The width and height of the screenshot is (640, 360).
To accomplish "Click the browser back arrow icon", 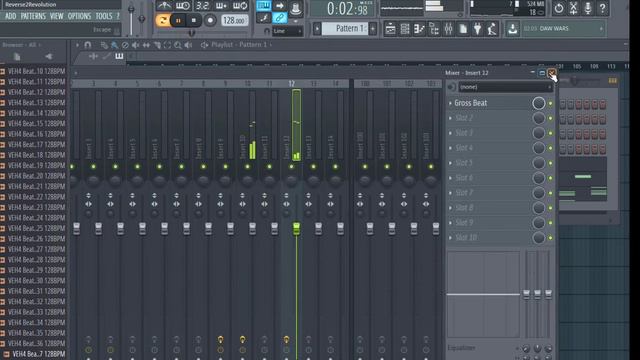I will pyautogui.click(x=49, y=56).
